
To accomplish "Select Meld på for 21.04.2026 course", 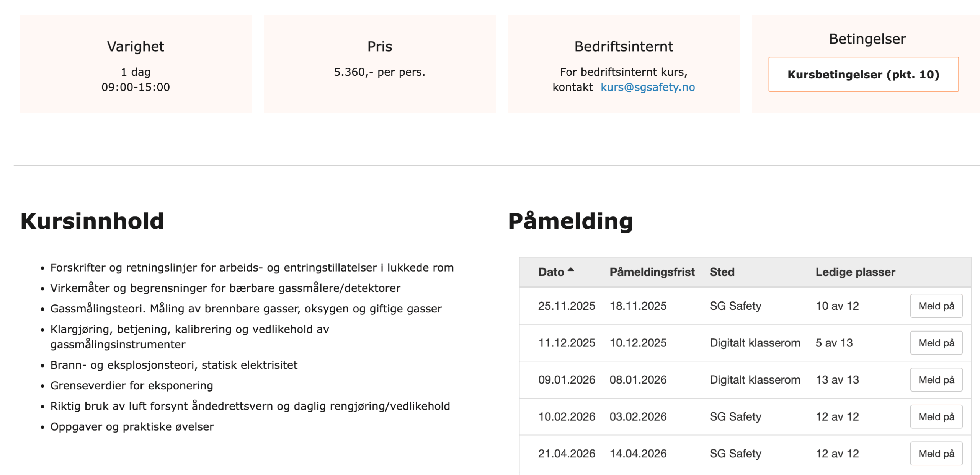I will click(936, 454).
